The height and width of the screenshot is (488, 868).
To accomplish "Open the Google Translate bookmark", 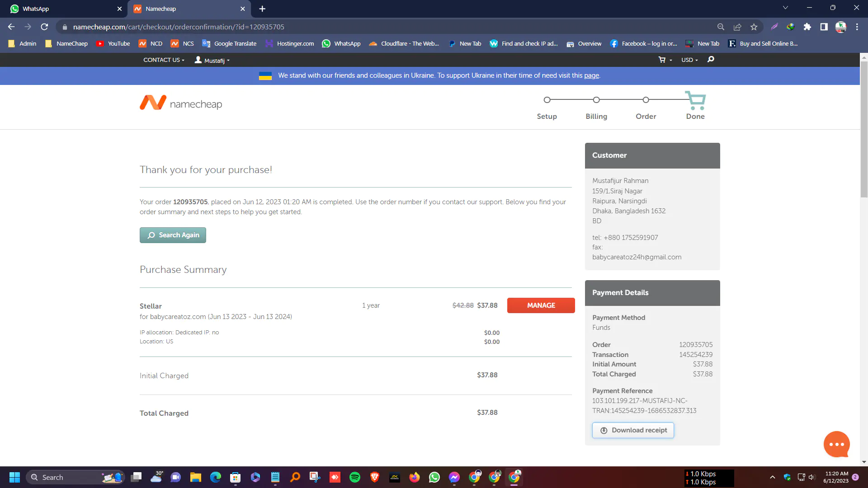I will (x=229, y=43).
